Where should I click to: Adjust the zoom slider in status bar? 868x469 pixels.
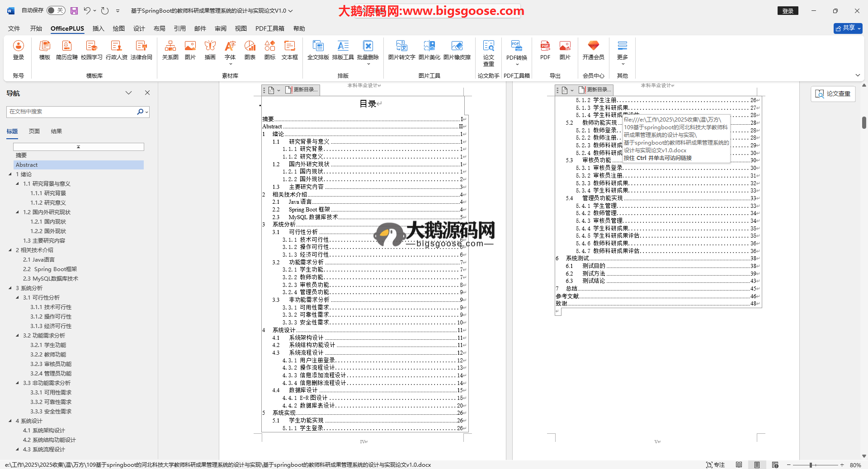[x=811, y=465]
